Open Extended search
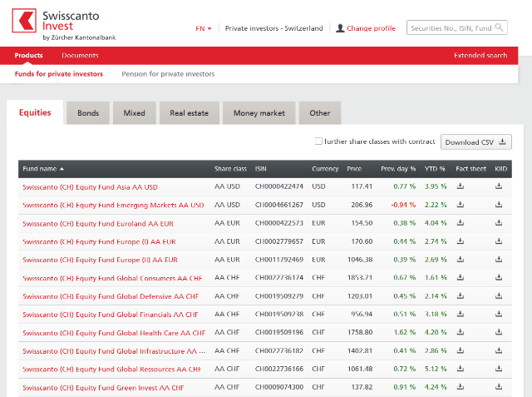Screen dimensions: 532x397 [x=480, y=56]
